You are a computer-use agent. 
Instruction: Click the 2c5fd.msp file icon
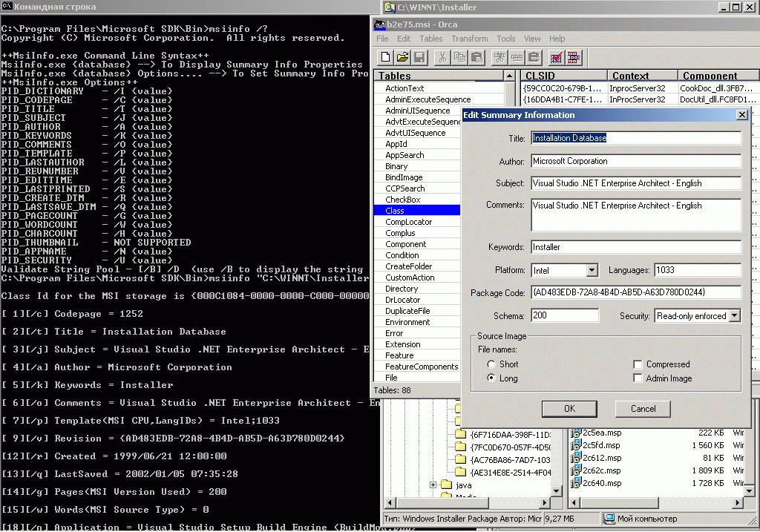point(575,446)
